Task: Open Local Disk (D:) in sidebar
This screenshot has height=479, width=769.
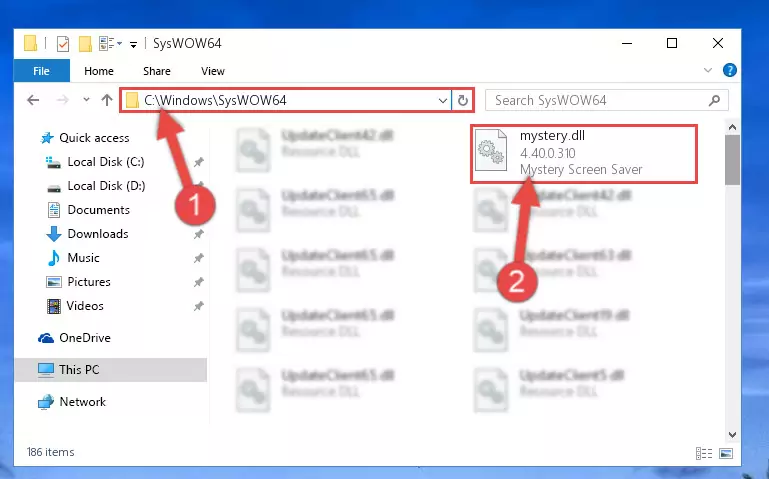Action: [x=106, y=186]
